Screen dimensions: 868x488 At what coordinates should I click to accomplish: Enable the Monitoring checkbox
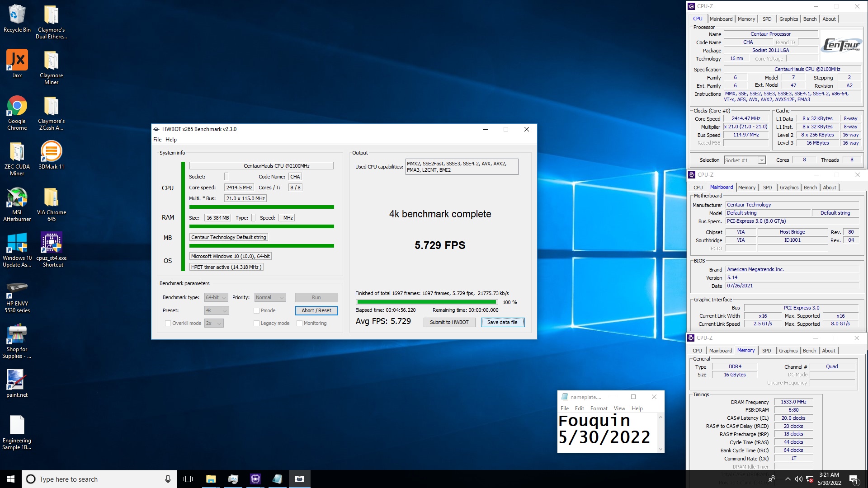[x=299, y=323]
